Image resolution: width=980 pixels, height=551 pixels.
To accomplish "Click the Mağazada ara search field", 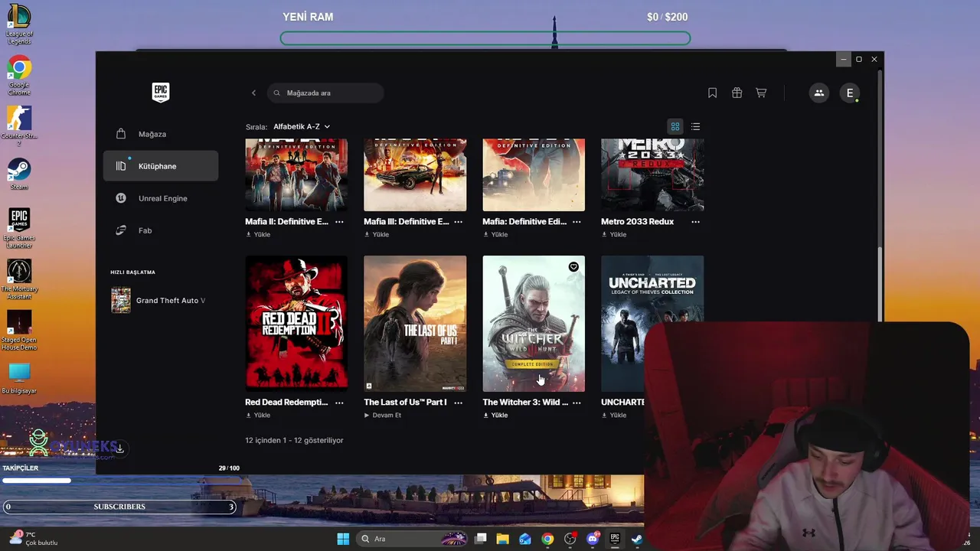I will [x=325, y=93].
